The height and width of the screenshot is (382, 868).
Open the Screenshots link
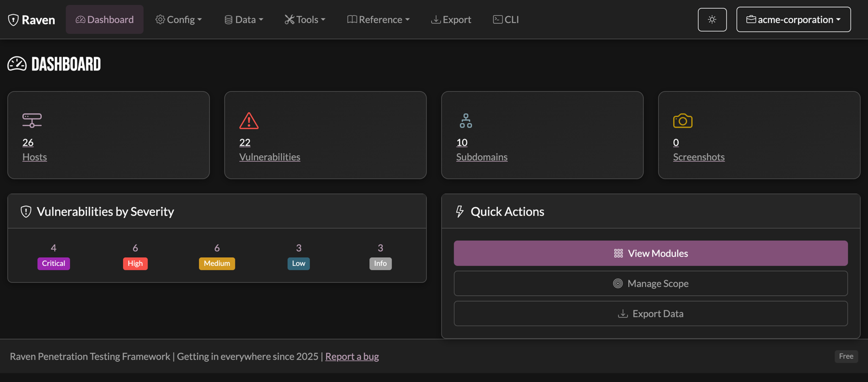(x=699, y=157)
